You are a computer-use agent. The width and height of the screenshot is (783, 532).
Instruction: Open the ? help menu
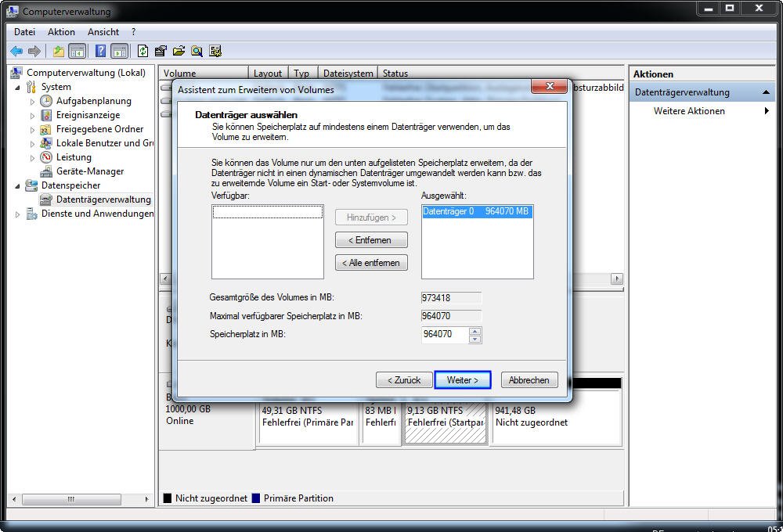(133, 32)
